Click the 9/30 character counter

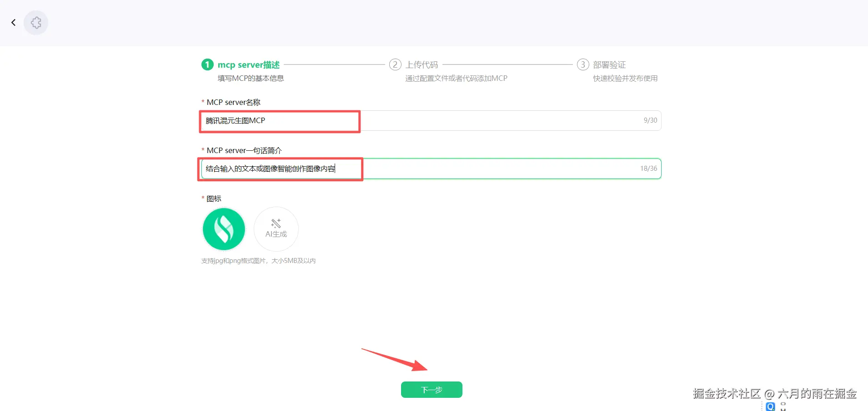650,120
